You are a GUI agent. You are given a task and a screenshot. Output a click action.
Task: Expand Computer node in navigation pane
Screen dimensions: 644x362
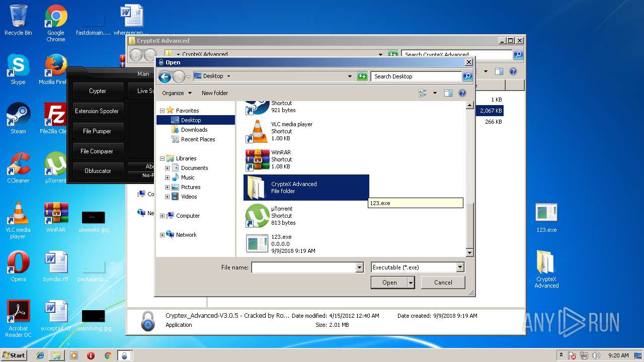(162, 216)
